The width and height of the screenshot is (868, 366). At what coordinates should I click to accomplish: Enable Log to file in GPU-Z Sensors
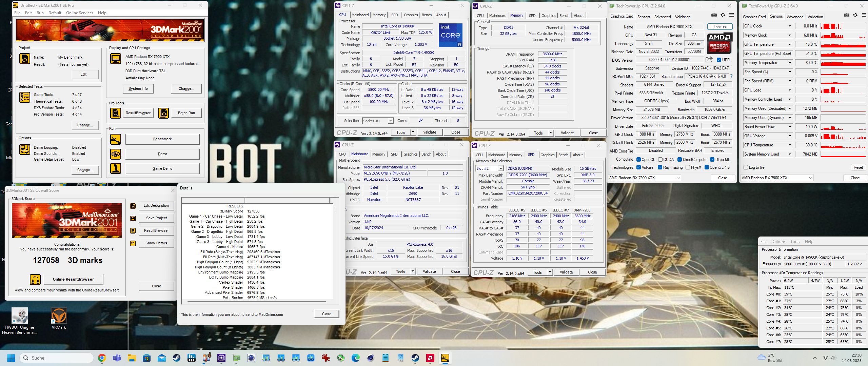coord(746,167)
